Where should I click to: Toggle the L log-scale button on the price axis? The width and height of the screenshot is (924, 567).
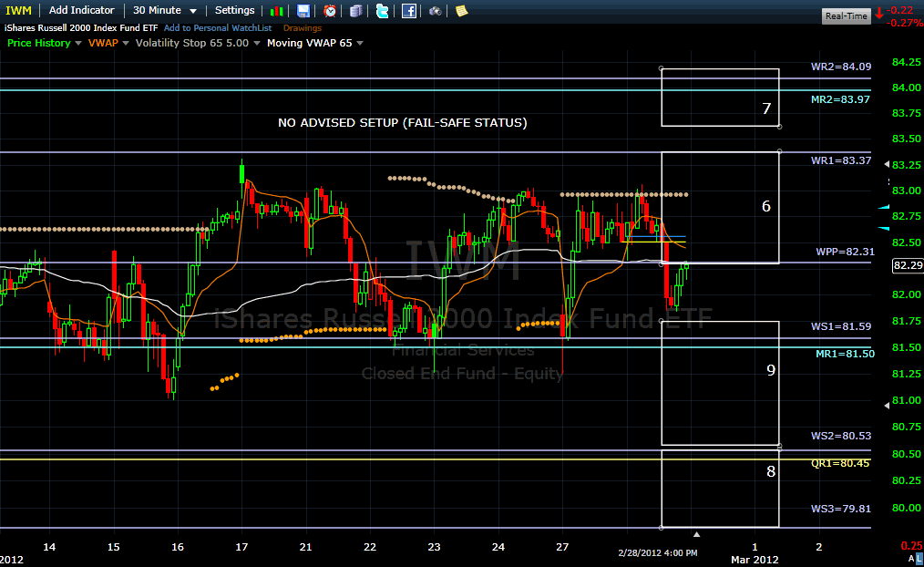click(x=919, y=558)
